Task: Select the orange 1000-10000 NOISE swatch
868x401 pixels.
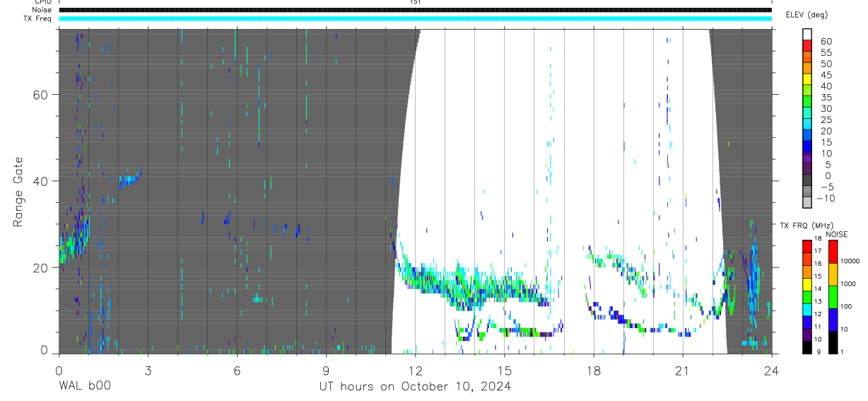Action: point(833,274)
